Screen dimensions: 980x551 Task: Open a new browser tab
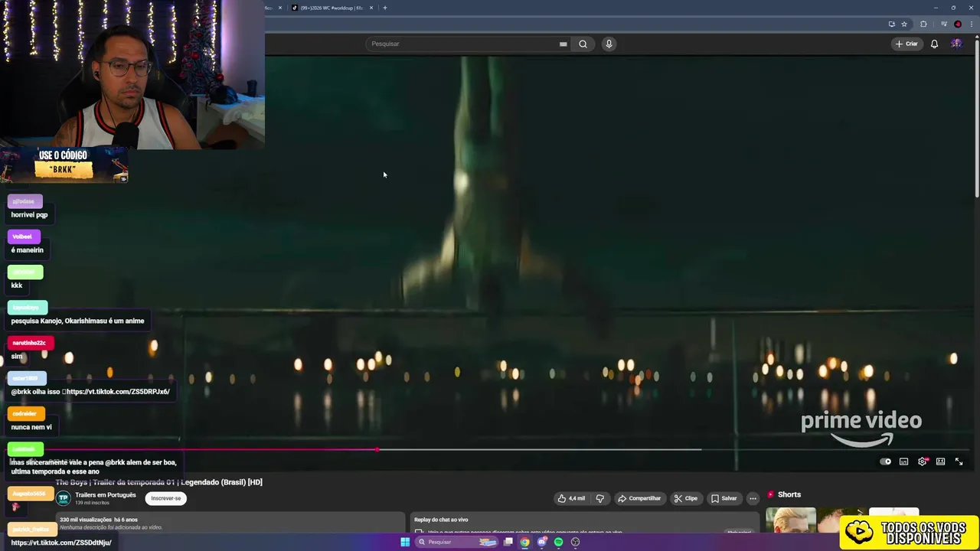tap(384, 8)
